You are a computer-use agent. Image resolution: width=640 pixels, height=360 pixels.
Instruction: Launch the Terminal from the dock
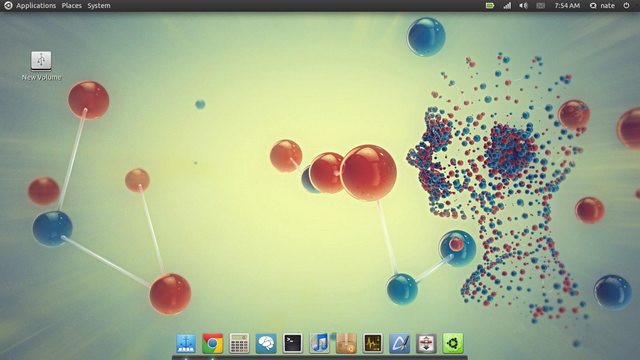293,343
